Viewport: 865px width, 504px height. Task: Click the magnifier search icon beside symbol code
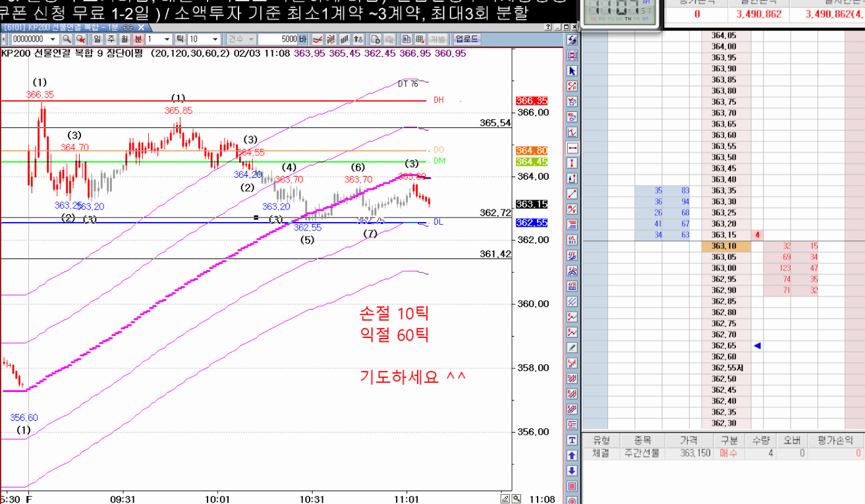click(67, 40)
